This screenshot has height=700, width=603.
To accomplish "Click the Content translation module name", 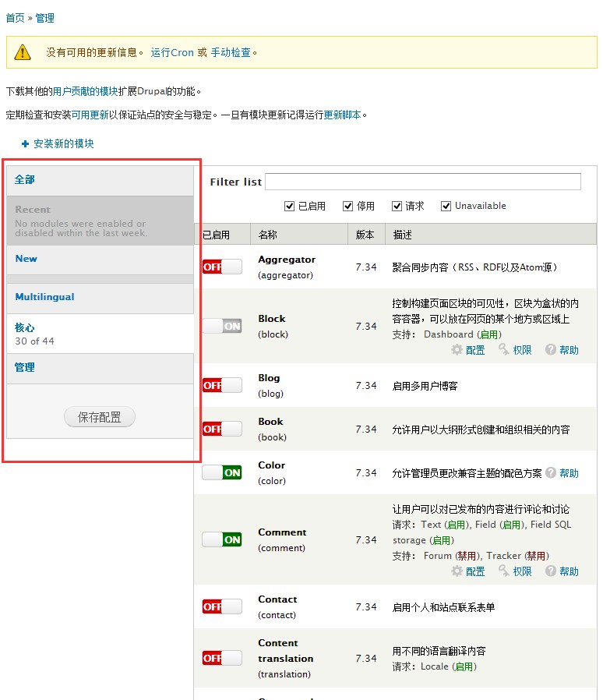I will coord(286,650).
